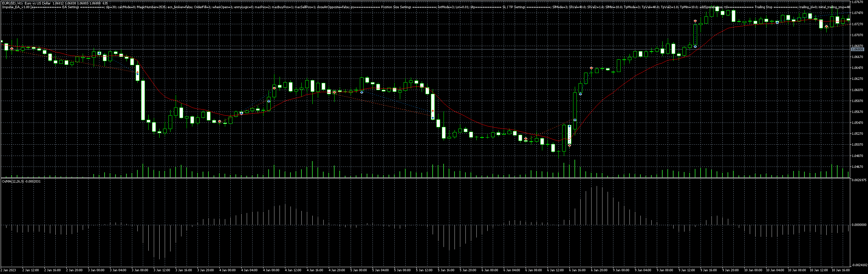Click the 6 Jan 04:00 time label
The height and width of the screenshot is (274, 868).
pos(512,270)
